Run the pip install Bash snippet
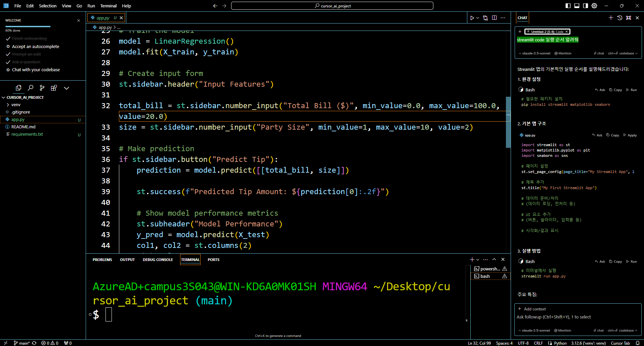Image resolution: width=644 pixels, height=346 pixels. (x=632, y=90)
